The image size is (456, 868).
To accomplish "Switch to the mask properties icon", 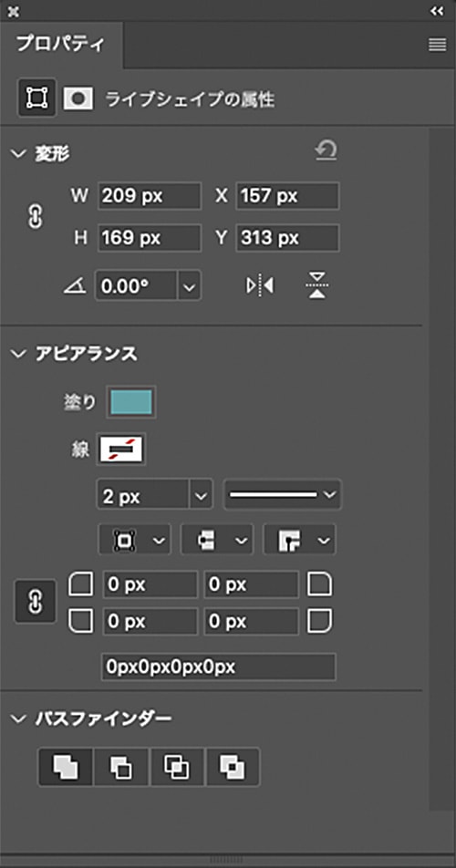I will (78, 98).
